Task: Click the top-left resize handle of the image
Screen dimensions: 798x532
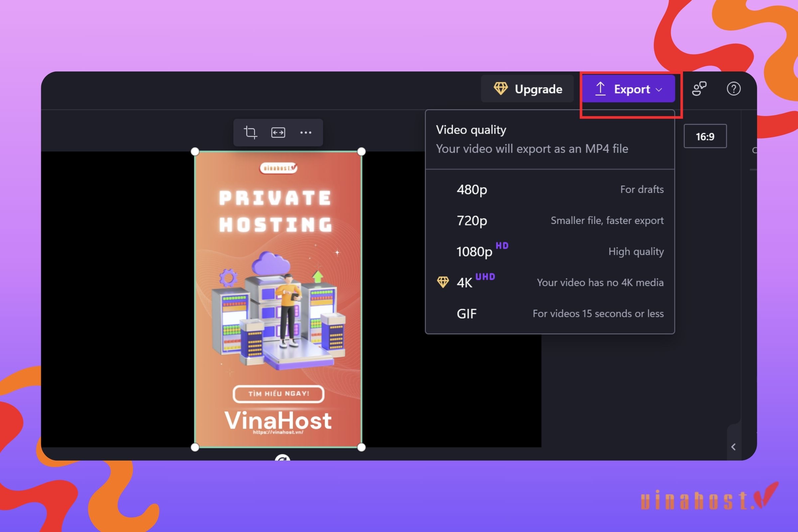Action: coord(195,152)
